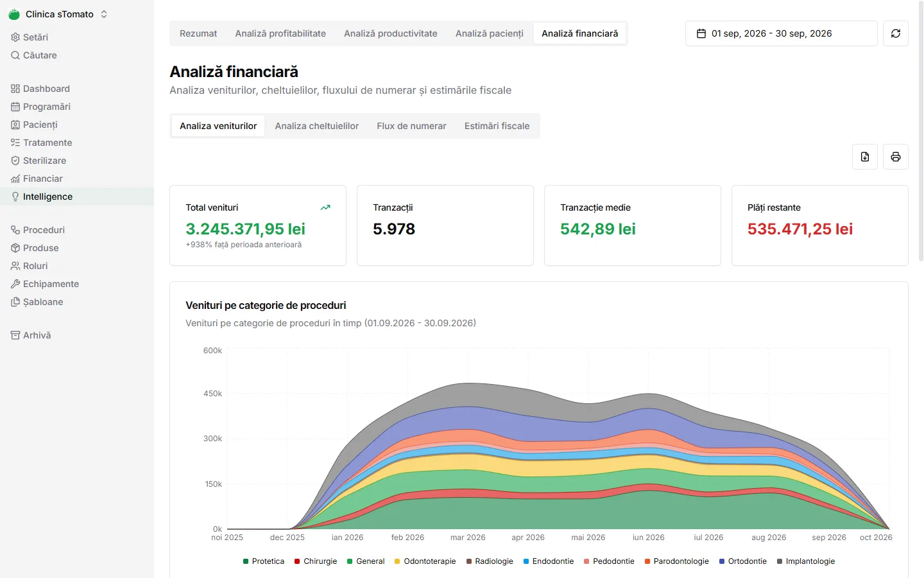Open the Analiză productivitate tab
The width and height of the screenshot is (924, 578).
coord(391,33)
